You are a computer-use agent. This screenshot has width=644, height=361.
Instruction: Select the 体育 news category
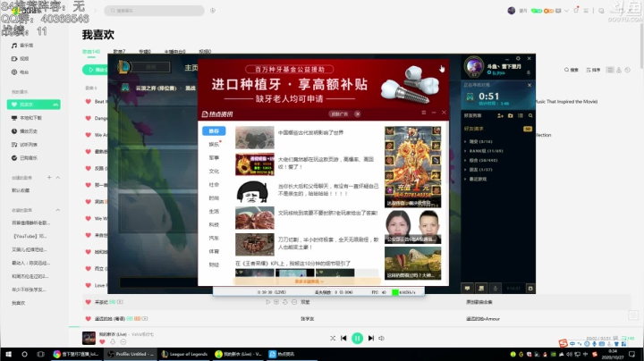(x=214, y=251)
